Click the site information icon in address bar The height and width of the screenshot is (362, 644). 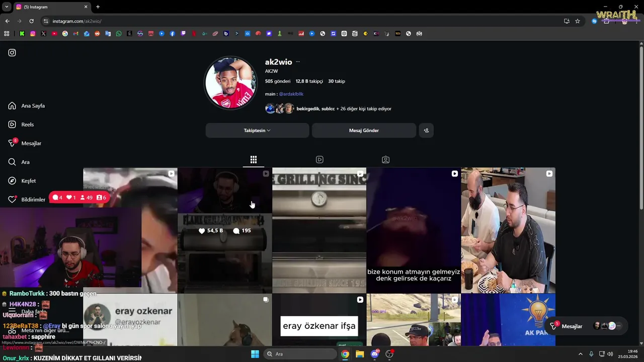click(x=46, y=21)
